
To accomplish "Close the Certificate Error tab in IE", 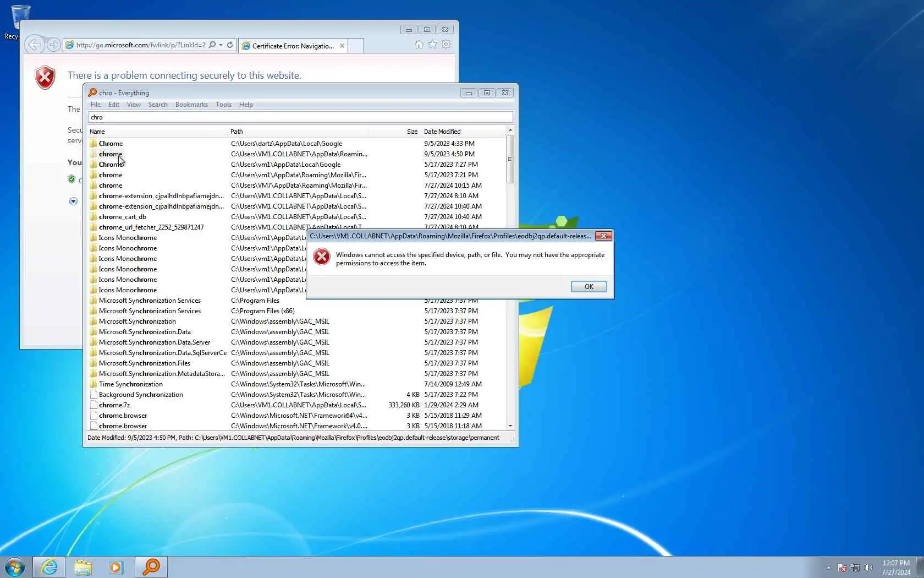I will pyautogui.click(x=342, y=46).
